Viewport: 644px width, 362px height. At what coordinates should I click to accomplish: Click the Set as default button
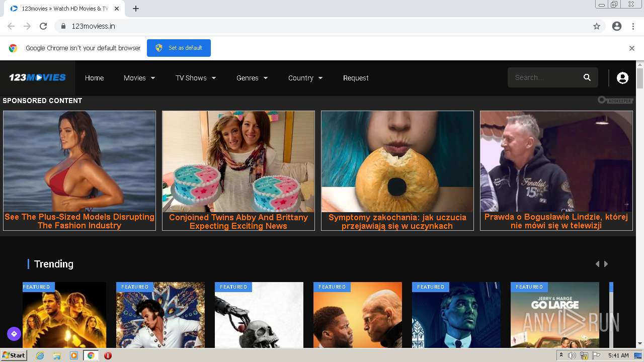[x=179, y=48]
